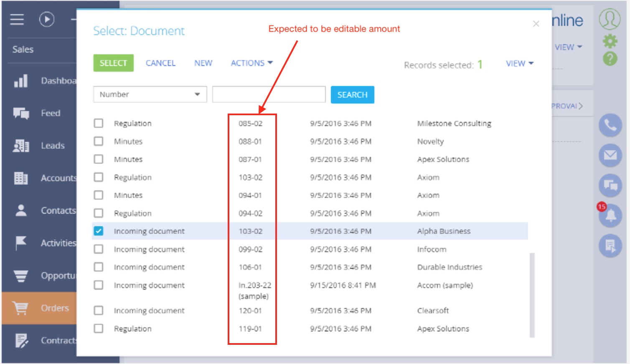Navigate to Leads section
The height and width of the screenshot is (364, 630).
tap(53, 146)
